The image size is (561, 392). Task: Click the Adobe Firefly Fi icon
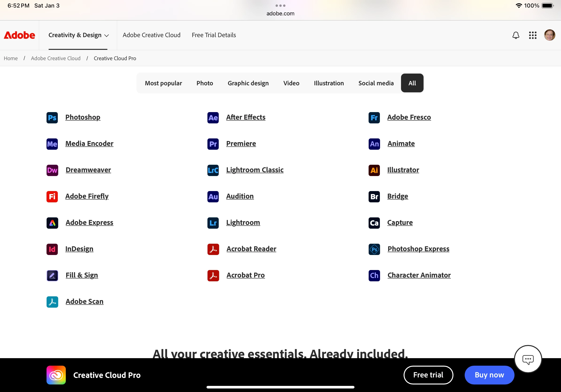52,196
